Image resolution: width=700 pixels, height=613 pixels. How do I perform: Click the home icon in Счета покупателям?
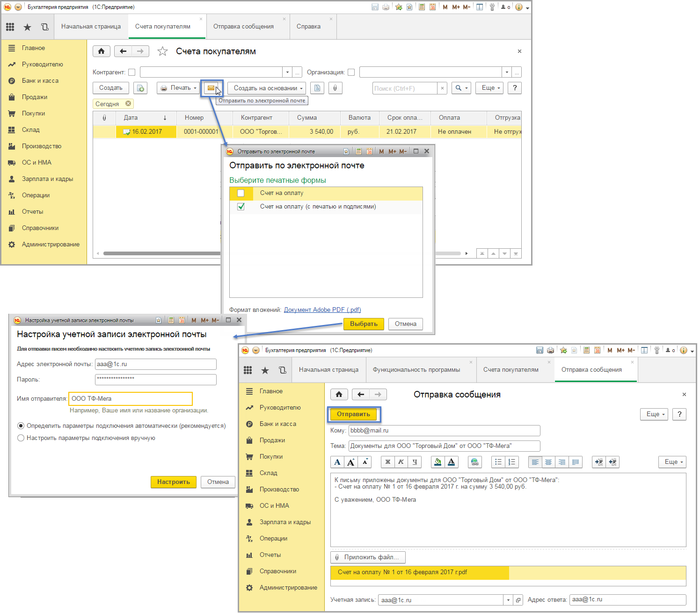[x=102, y=51]
